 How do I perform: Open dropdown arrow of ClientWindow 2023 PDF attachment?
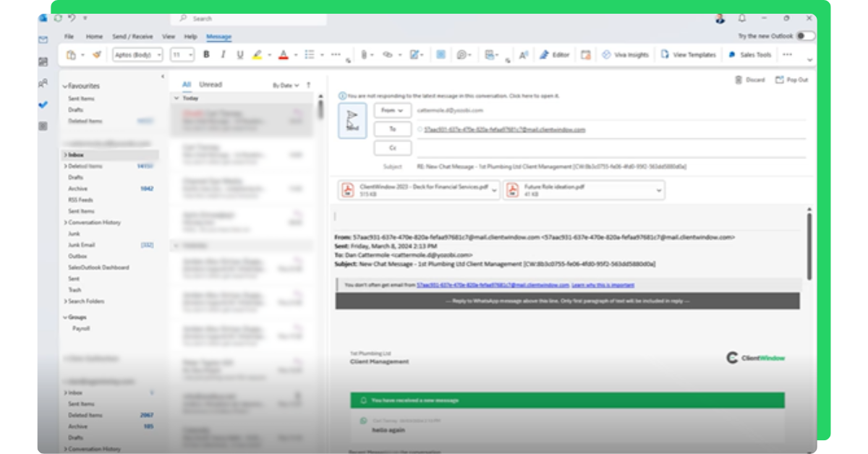click(x=494, y=190)
